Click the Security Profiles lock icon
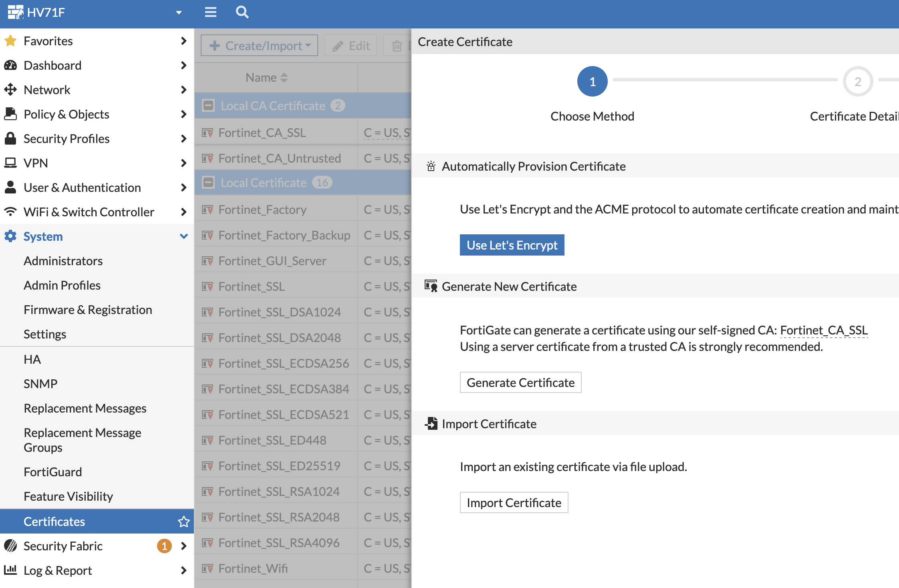 tap(10, 139)
